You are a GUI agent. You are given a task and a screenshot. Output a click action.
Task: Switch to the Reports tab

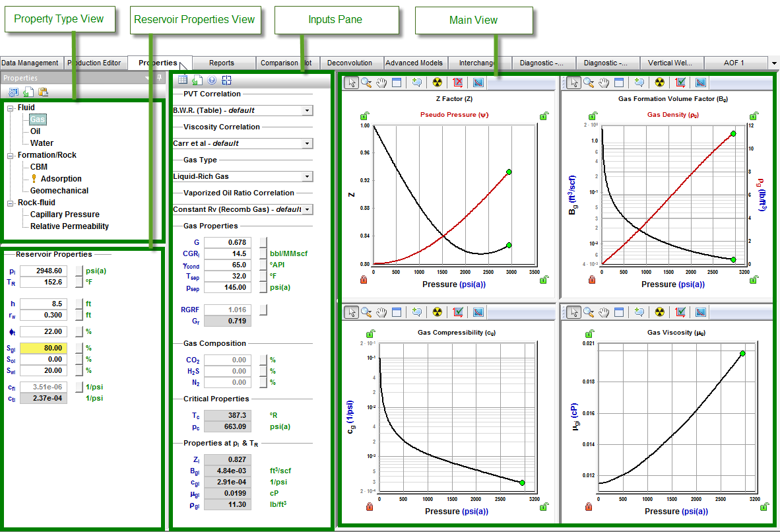point(221,63)
